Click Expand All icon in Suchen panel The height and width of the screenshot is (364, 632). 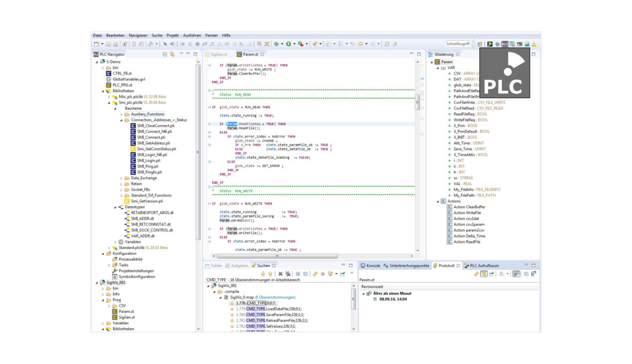tap(298, 274)
